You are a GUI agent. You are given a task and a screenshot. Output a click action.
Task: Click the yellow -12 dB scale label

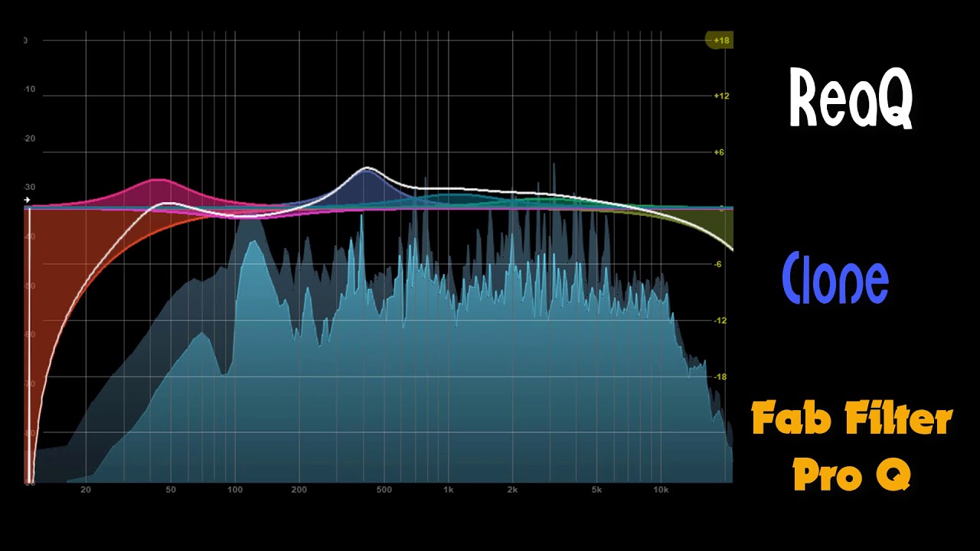pyautogui.click(x=720, y=321)
